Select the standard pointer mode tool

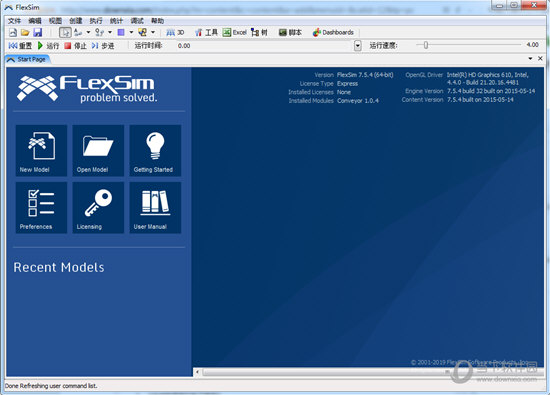pyautogui.click(x=65, y=33)
